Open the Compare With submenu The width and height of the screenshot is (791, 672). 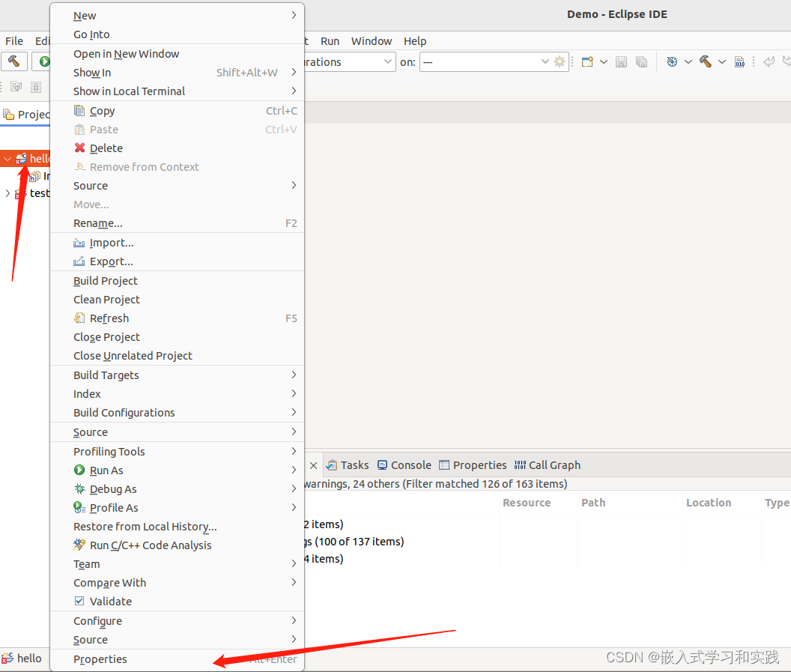pyautogui.click(x=177, y=582)
